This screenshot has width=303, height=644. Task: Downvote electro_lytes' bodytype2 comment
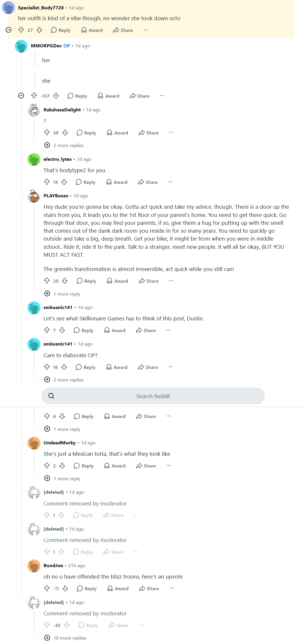point(64,182)
